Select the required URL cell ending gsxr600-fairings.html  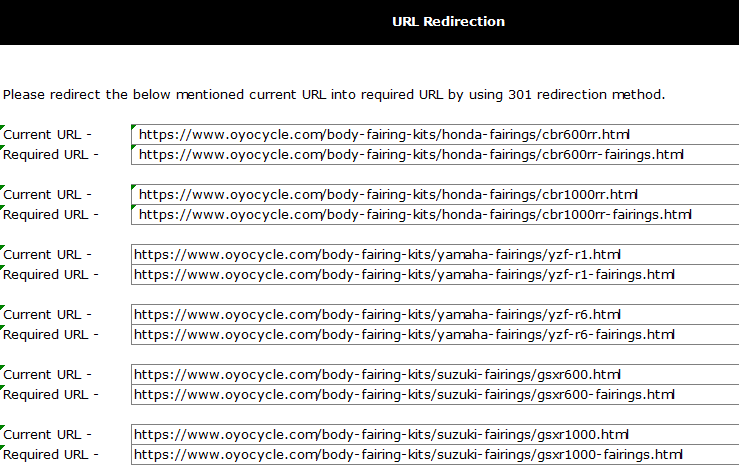pyautogui.click(x=435, y=394)
